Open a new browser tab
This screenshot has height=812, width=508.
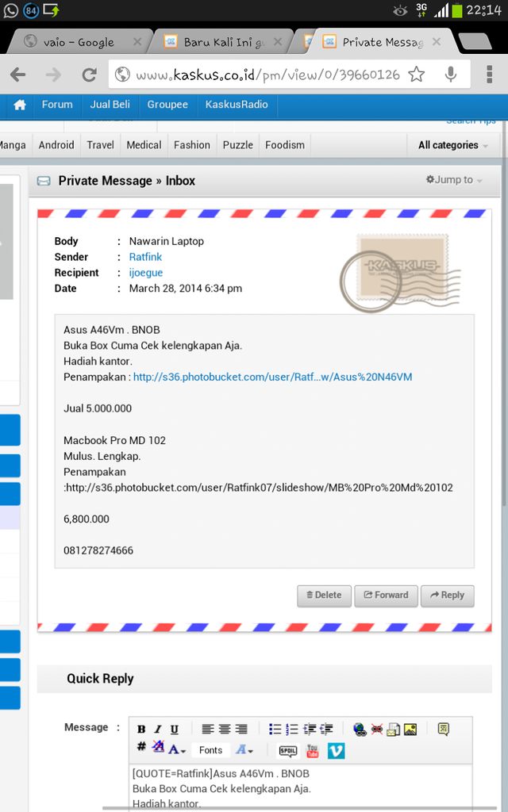pyautogui.click(x=475, y=41)
